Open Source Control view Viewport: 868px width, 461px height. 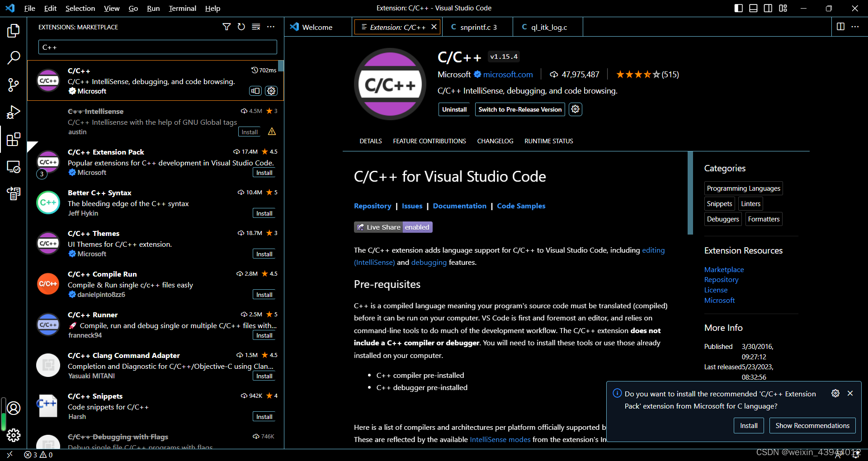tap(14, 85)
